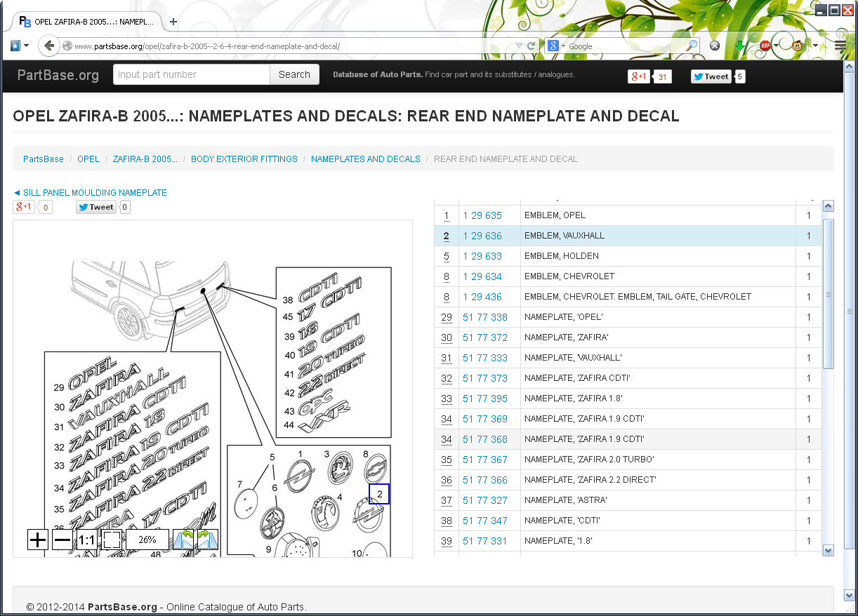Rotate the diagram counterclockwise
Screen dimensions: 858x616
[184, 540]
